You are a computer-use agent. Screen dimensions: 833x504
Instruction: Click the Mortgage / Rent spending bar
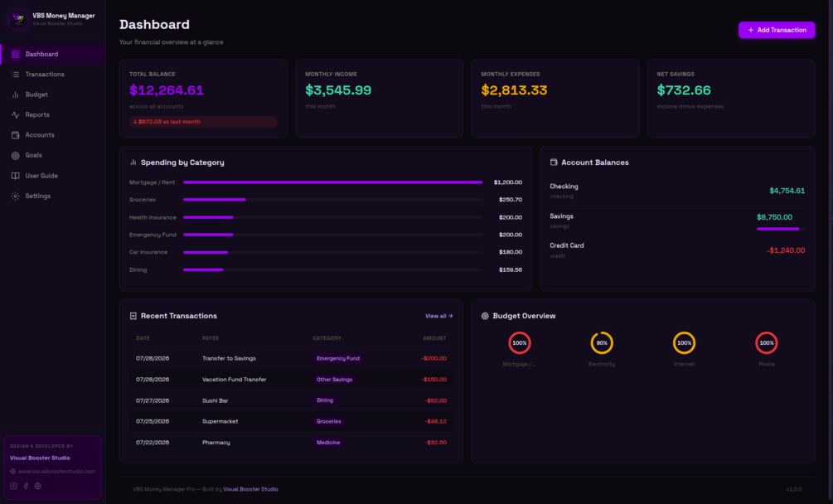pos(333,182)
